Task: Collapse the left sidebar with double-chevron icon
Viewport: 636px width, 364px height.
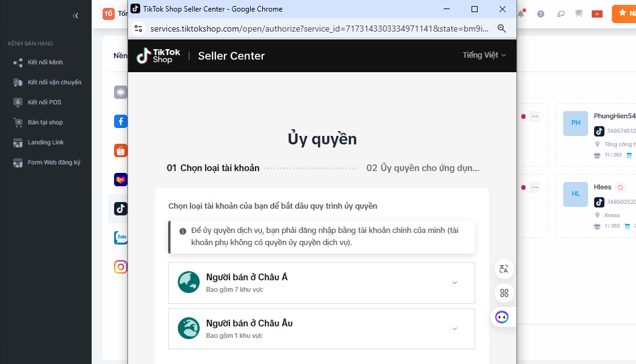Action: coord(75,16)
